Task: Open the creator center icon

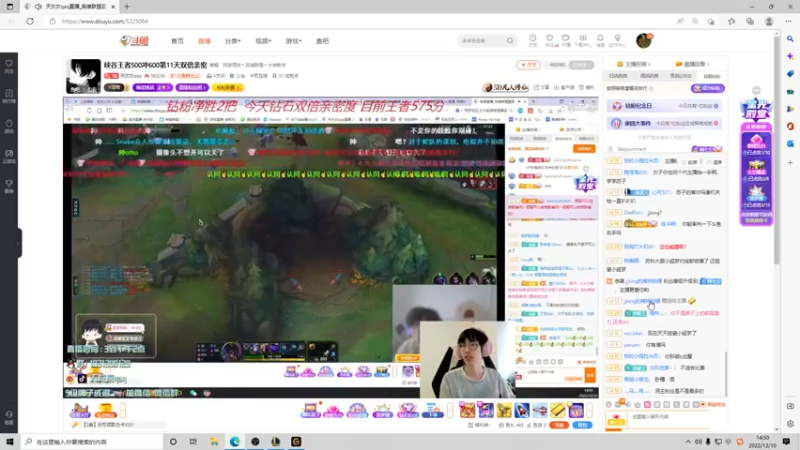Action: point(617,40)
